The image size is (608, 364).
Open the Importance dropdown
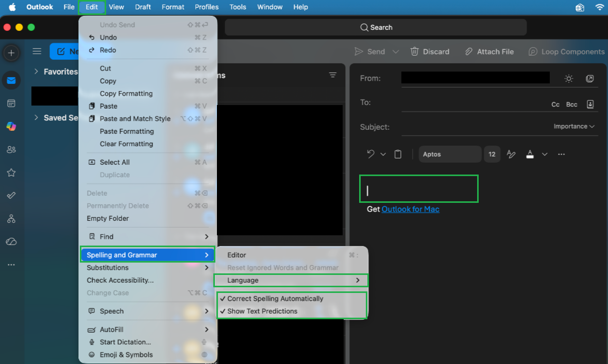point(574,126)
